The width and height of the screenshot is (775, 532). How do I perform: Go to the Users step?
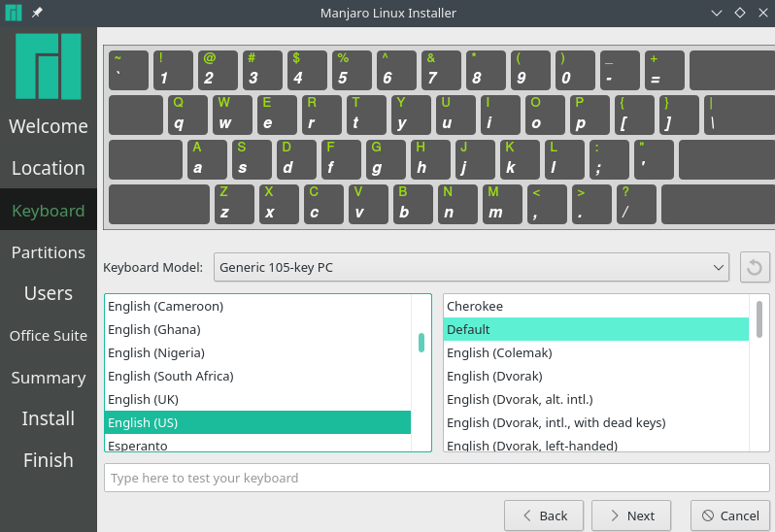(x=49, y=293)
